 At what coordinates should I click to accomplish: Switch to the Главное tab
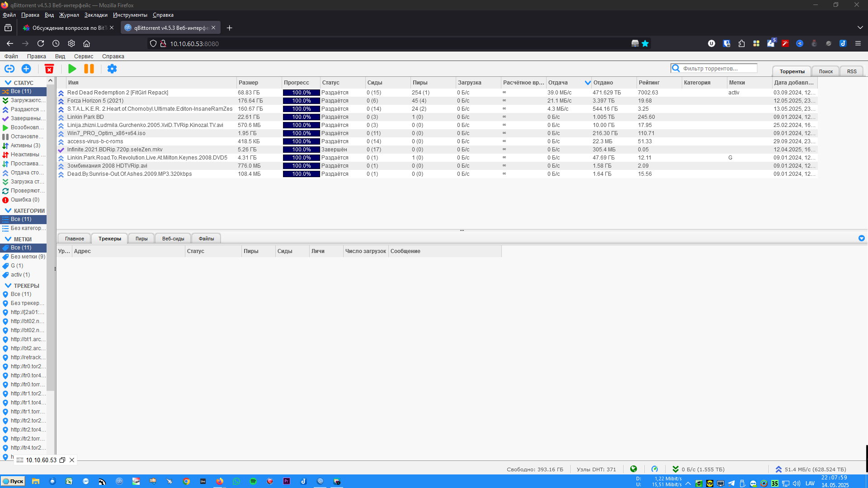75,239
